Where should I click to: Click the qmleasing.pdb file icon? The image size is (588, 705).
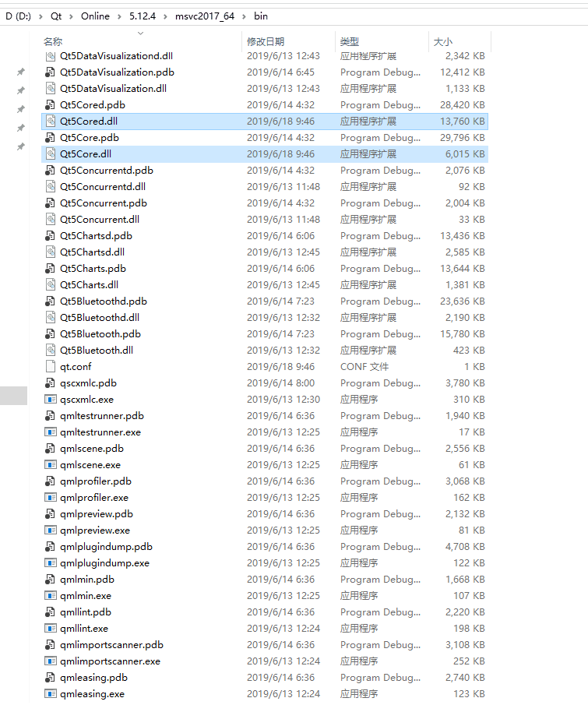pos(51,678)
